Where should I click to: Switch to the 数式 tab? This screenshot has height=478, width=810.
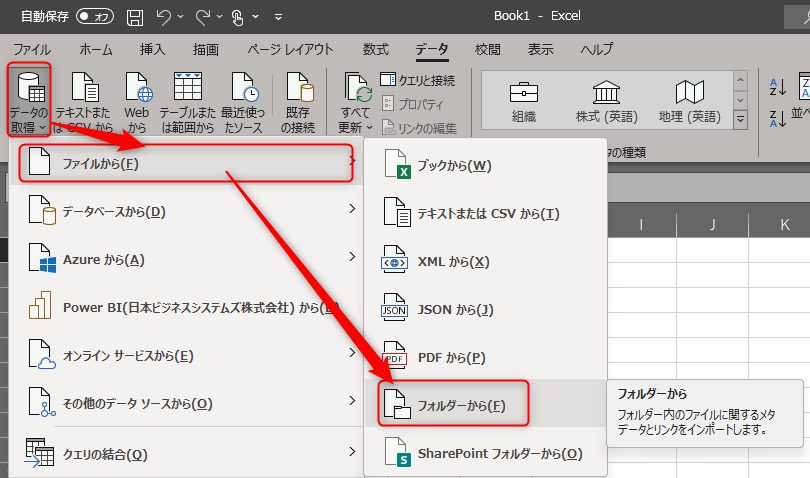tap(376, 50)
